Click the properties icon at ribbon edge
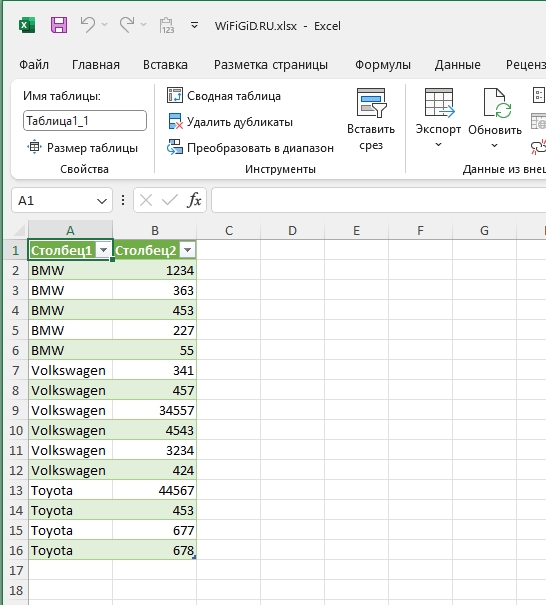The width and height of the screenshot is (546, 605). [539, 95]
